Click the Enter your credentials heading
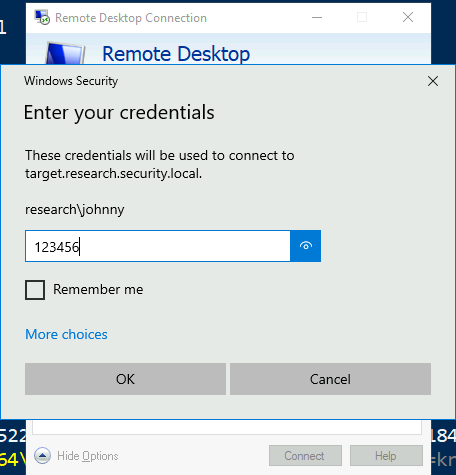This screenshot has height=475, width=456. [119, 112]
